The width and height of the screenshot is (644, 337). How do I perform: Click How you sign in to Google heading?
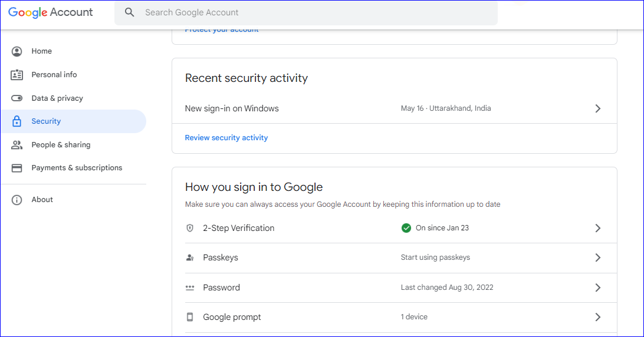tap(254, 187)
